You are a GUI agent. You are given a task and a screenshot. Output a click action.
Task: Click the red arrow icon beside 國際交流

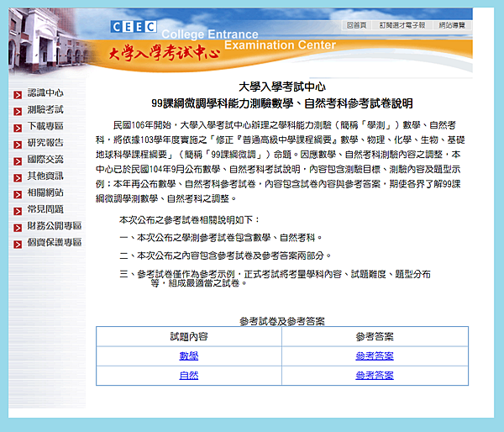18,161
